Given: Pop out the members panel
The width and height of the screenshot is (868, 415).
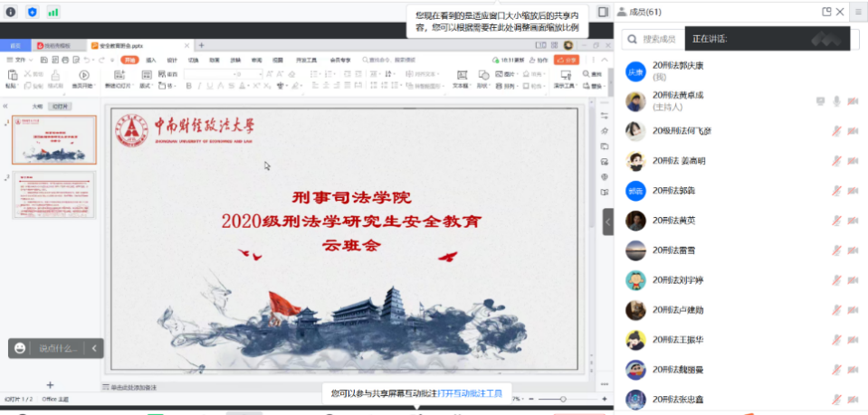Looking at the screenshot, I should (x=825, y=12).
